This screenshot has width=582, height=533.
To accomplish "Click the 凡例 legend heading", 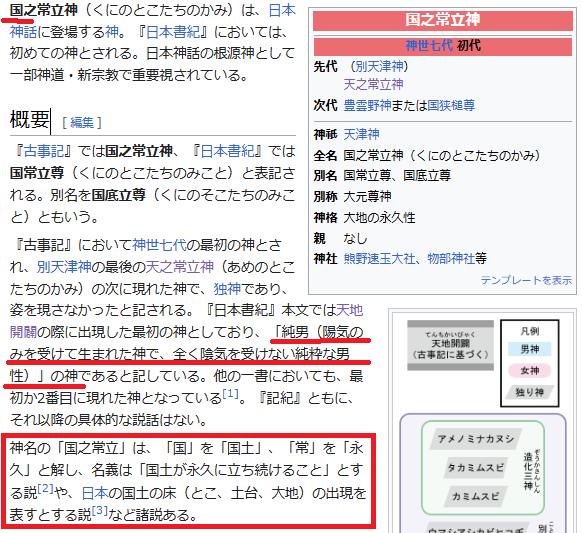I will point(530,331).
